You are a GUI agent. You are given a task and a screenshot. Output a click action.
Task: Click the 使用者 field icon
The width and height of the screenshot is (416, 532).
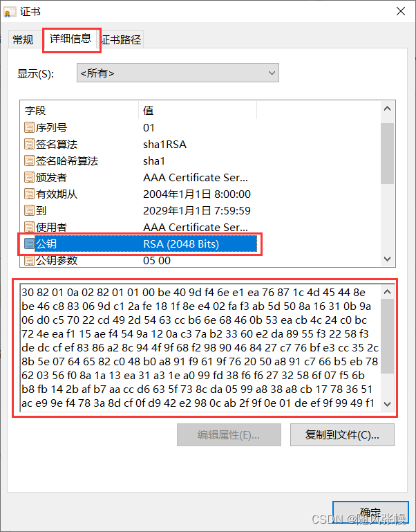pos(30,227)
